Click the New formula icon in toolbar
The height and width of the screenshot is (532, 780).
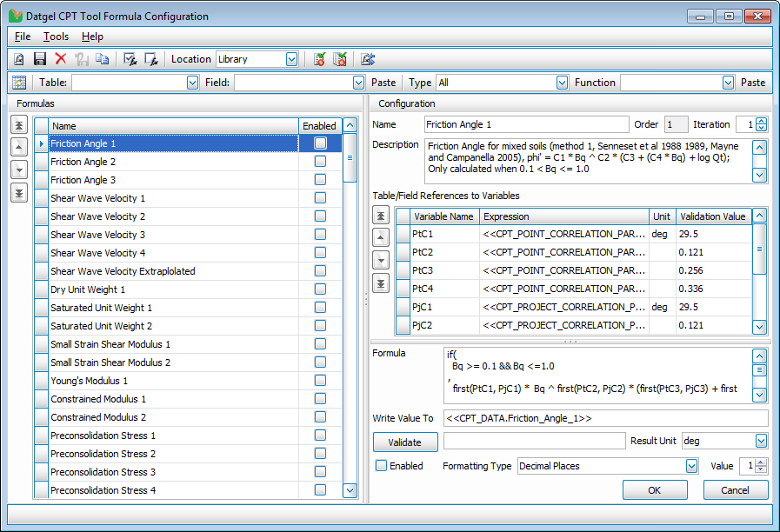18,59
